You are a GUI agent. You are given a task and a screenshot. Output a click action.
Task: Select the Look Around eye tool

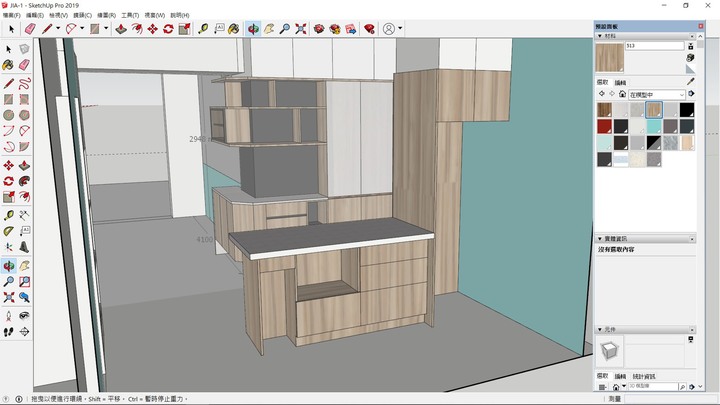24,315
